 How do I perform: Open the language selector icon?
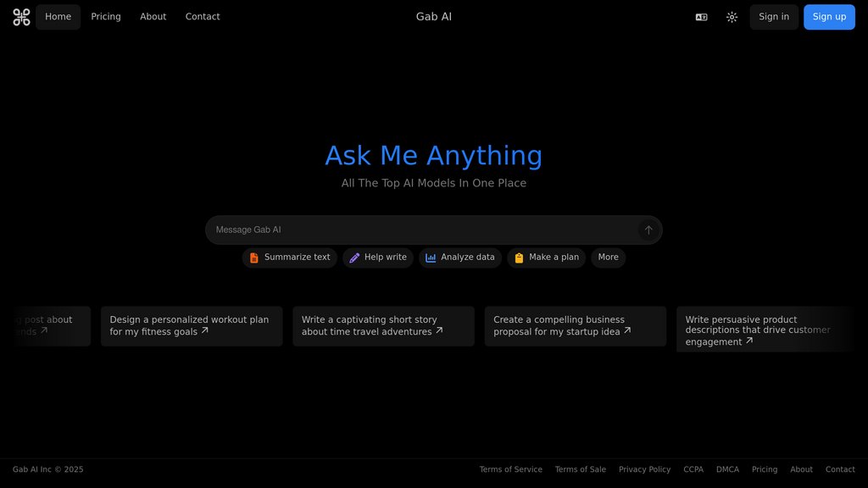[701, 17]
